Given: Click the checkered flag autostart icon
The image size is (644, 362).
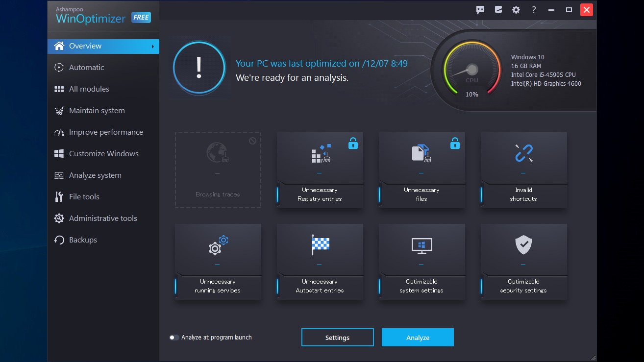Looking at the screenshot, I should pyautogui.click(x=321, y=245).
